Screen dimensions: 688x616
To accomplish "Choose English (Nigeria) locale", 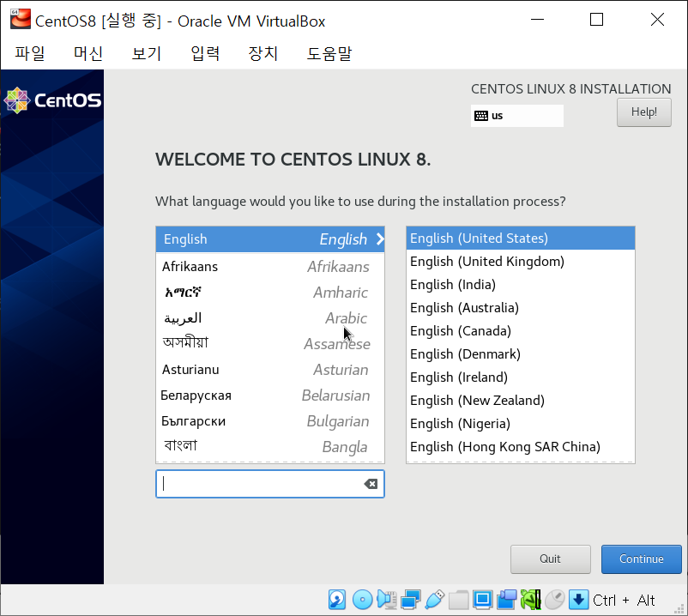I will (x=521, y=424).
